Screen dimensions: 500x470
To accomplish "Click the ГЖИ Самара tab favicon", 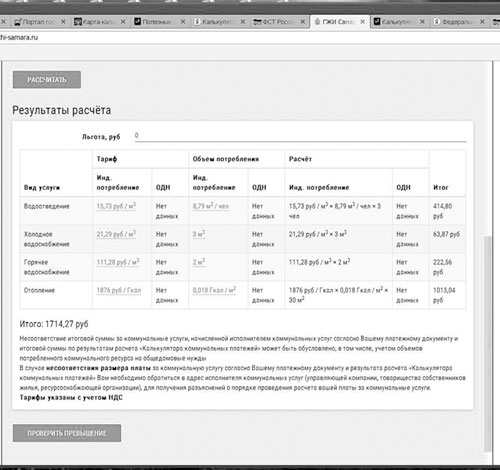I will pyautogui.click(x=317, y=22).
